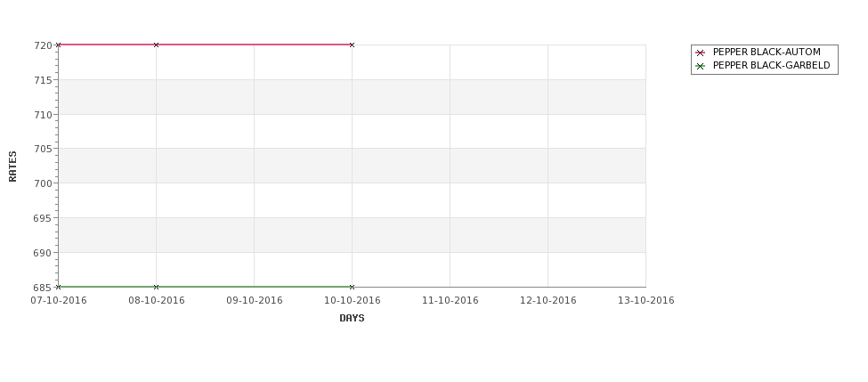868x382 pixels.
Task: Click the 710 value on the rates axis
Action: [43, 115]
